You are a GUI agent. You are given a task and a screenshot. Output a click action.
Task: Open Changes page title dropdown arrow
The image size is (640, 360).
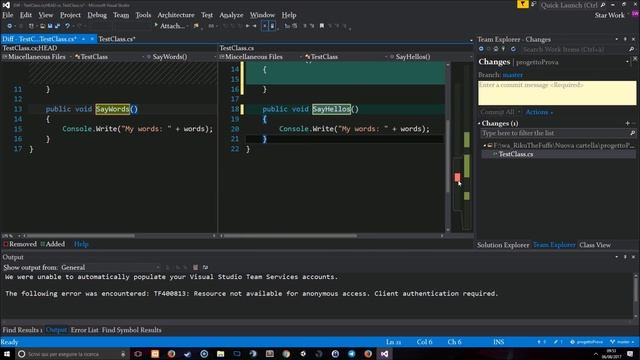coord(627,62)
